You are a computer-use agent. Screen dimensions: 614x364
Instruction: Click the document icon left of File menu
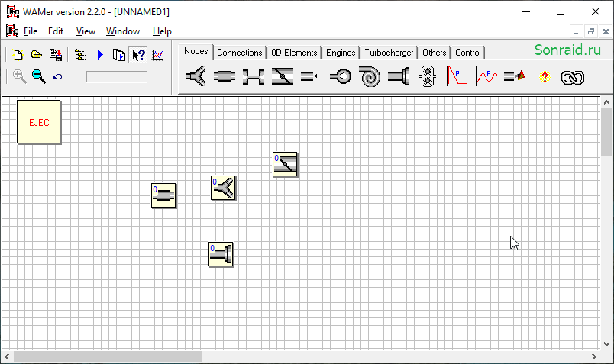(12, 31)
